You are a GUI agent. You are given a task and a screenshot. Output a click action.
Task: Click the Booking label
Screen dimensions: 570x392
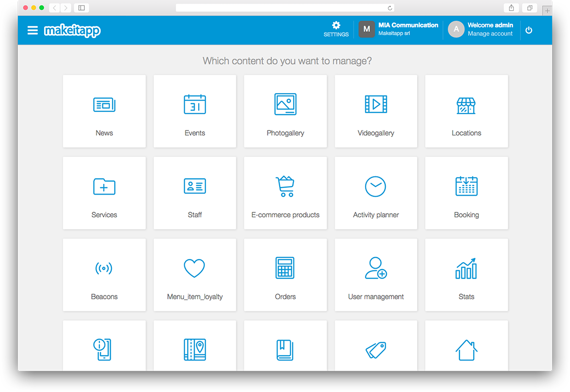click(x=466, y=215)
